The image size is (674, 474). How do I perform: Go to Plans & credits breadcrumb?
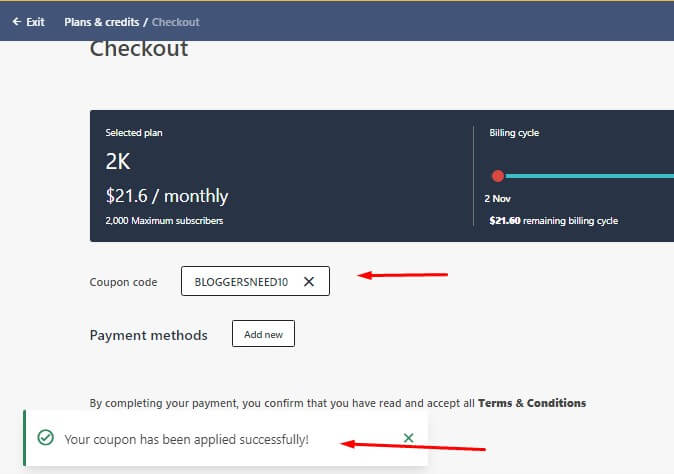coord(102,22)
